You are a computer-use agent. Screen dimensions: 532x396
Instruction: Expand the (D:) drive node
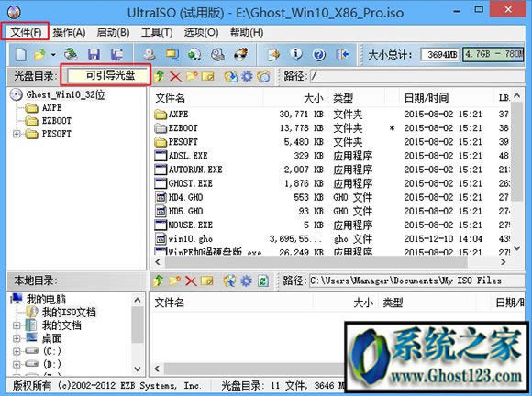click(x=17, y=364)
